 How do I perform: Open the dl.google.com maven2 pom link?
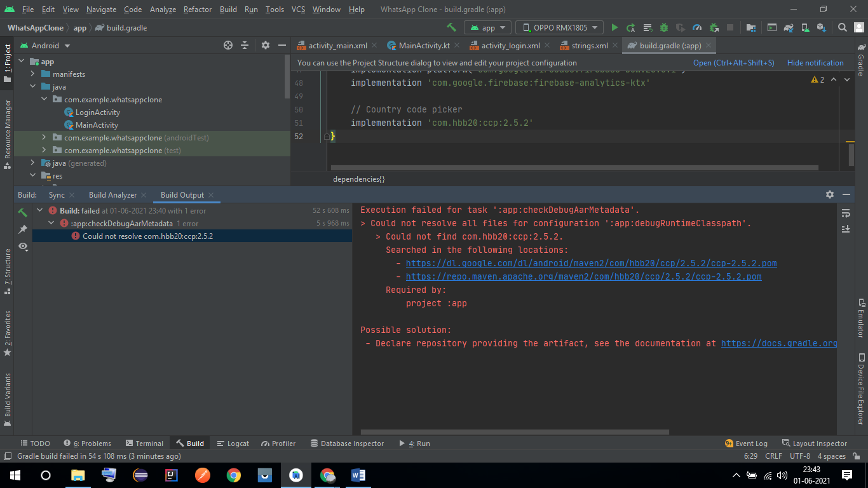click(591, 263)
